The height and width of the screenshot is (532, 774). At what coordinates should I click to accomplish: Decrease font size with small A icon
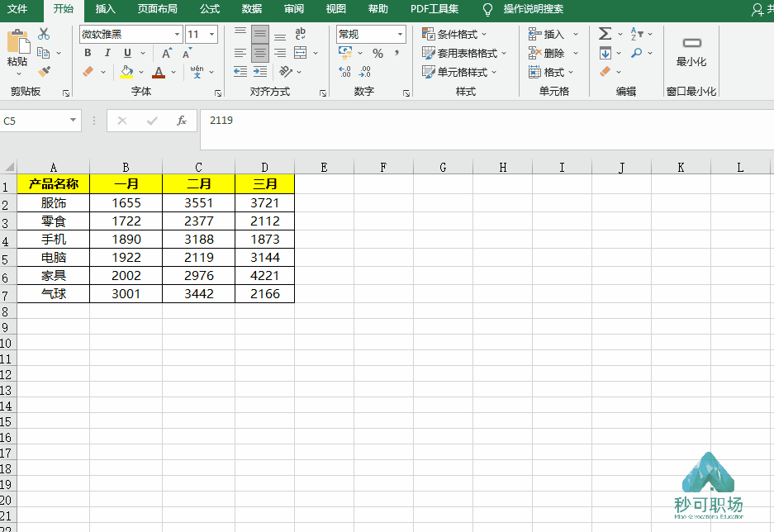click(187, 54)
